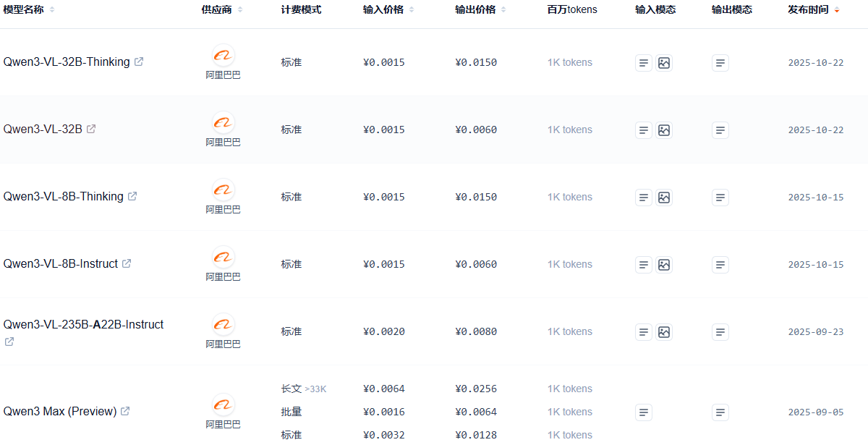This screenshot has width=868, height=445.
Task: Click text output modality icon for Qwen3-VL-8B-Instruct
Action: point(720,265)
